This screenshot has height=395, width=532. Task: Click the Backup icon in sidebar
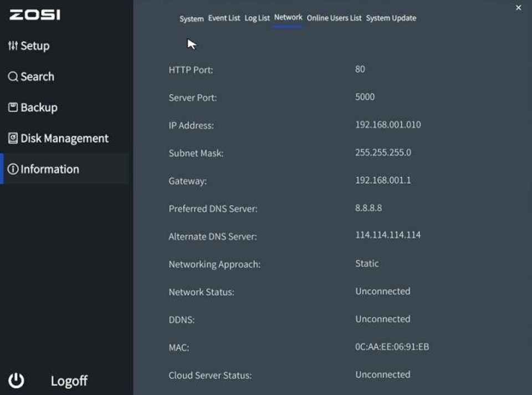(x=13, y=107)
